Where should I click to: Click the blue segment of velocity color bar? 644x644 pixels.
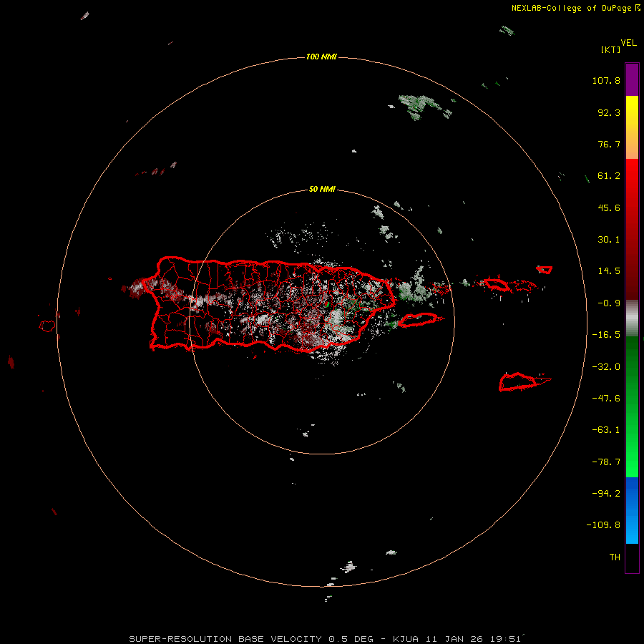click(x=632, y=510)
